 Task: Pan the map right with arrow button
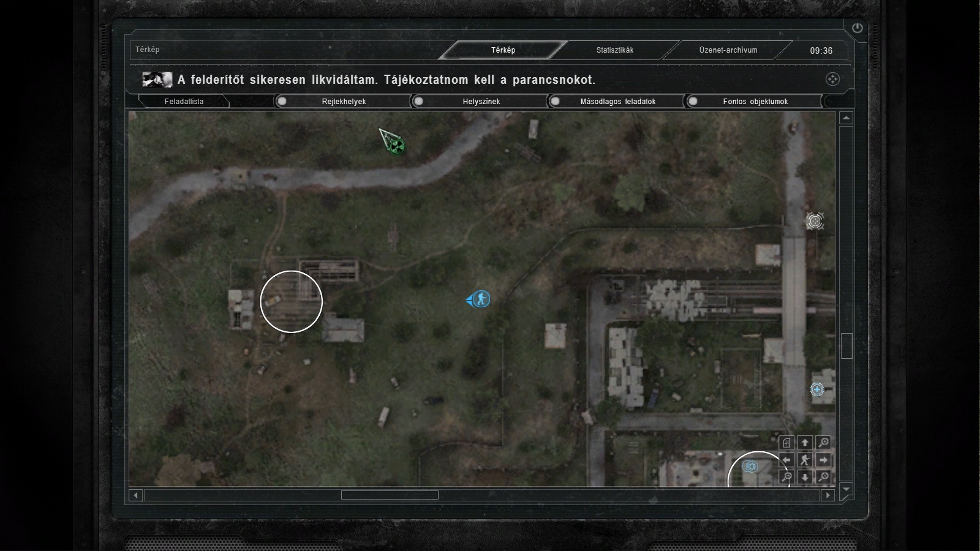824,460
